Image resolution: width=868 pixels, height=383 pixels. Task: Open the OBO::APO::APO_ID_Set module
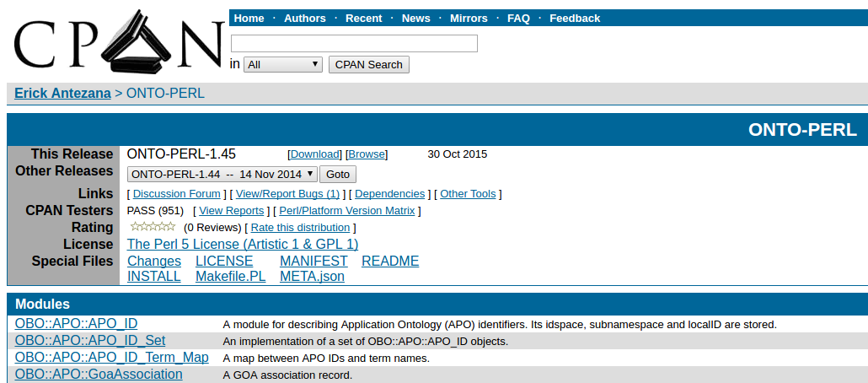[x=89, y=340]
